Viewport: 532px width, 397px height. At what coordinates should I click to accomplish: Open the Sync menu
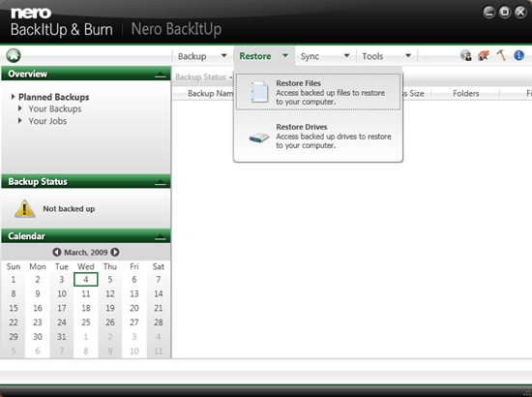pyautogui.click(x=310, y=56)
